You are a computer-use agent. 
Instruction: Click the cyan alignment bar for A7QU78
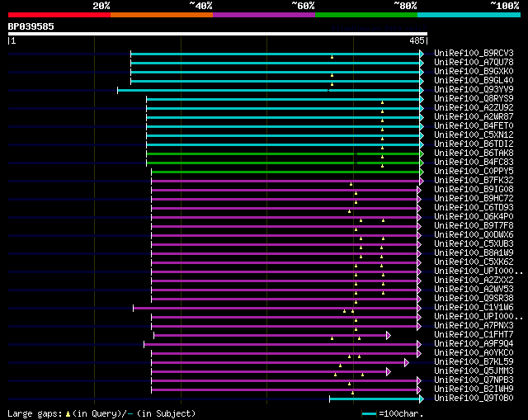tap(277, 63)
